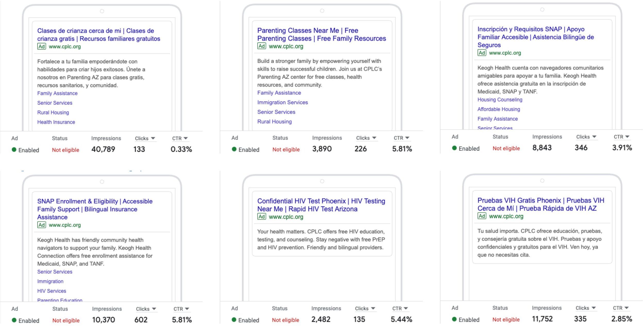Click HIV Services sitelink in SNAP Enrollment ad
The height and width of the screenshot is (331, 644).
click(52, 291)
